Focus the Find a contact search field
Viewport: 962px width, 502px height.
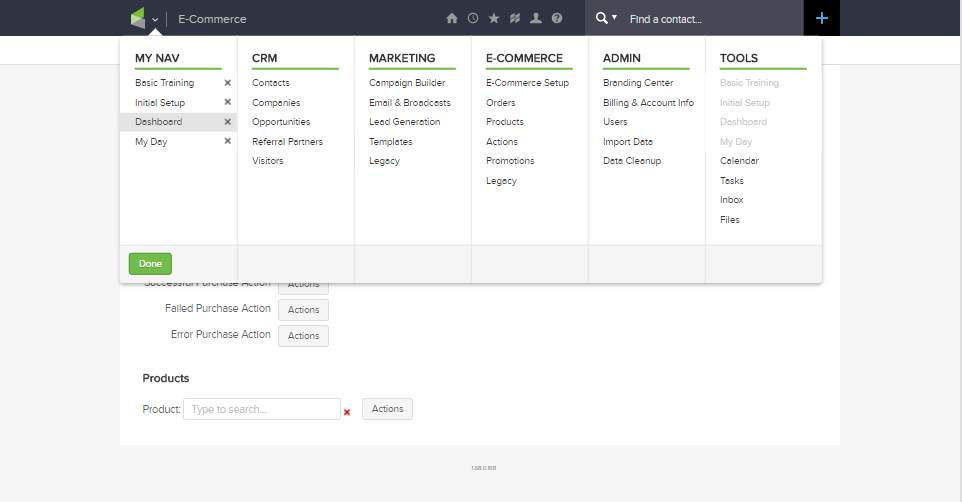tap(712, 19)
